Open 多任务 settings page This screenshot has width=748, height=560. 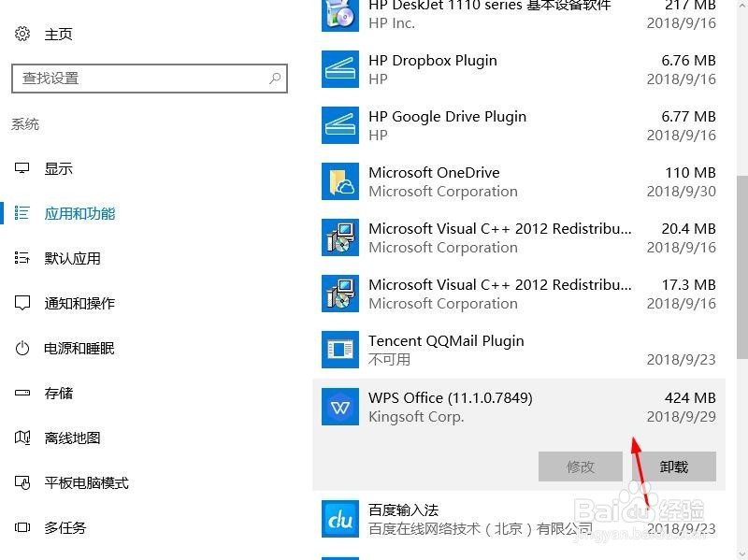click(x=65, y=527)
